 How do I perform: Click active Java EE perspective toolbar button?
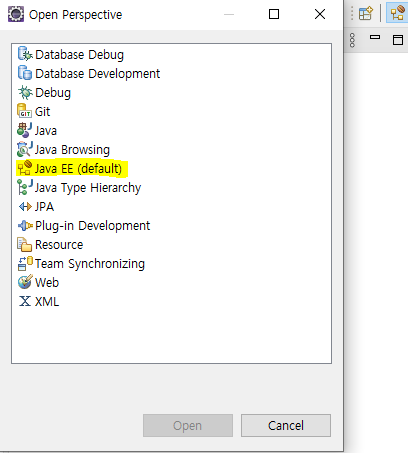coord(397,13)
